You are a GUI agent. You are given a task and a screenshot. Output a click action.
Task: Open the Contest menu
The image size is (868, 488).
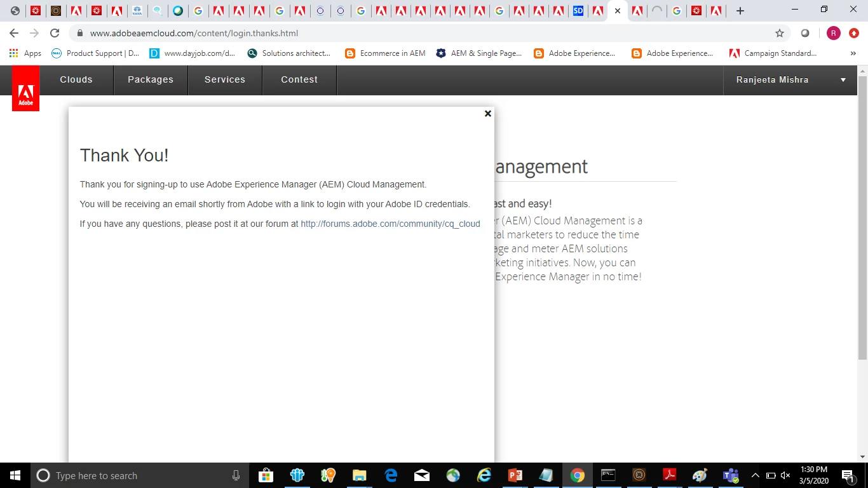pyautogui.click(x=299, y=79)
